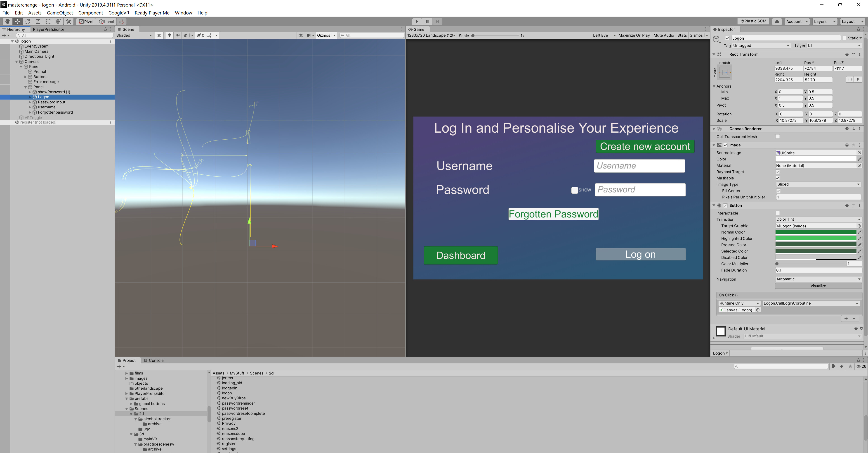Click the Visualize button under Navigation
This screenshot has width=868, height=453.
pyautogui.click(x=818, y=286)
